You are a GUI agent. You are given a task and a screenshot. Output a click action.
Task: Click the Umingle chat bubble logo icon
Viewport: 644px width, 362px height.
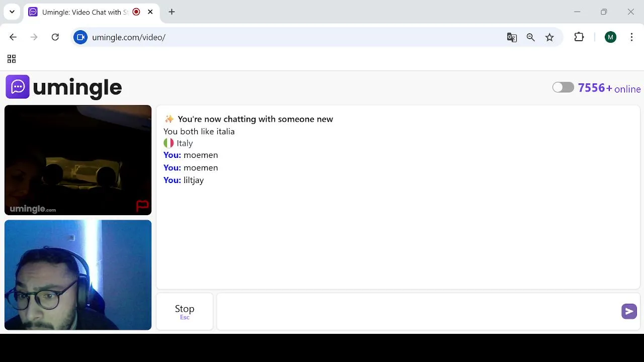click(18, 86)
